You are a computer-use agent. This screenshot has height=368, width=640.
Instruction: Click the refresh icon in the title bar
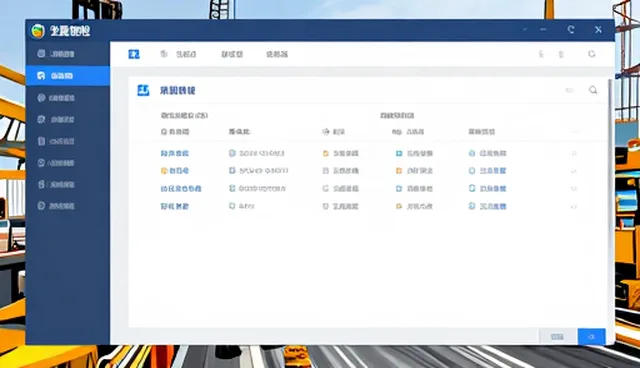tap(571, 29)
